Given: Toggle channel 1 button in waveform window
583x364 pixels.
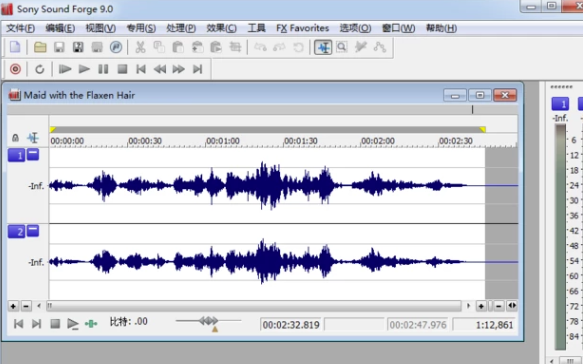Looking at the screenshot, I should (x=16, y=155).
